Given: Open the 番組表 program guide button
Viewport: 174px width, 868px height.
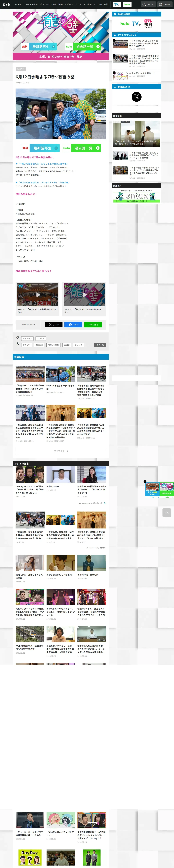Looking at the screenshot, I should [165, 4].
